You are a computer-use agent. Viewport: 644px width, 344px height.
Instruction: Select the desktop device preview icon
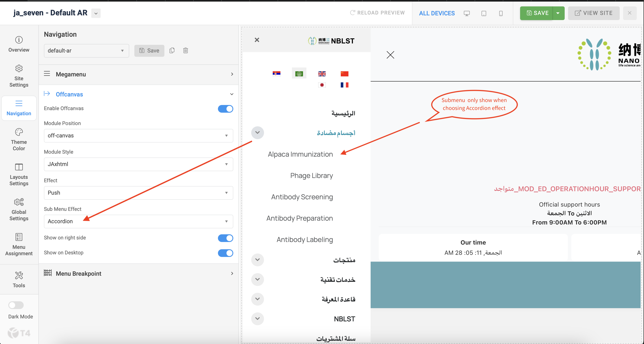[x=467, y=13]
